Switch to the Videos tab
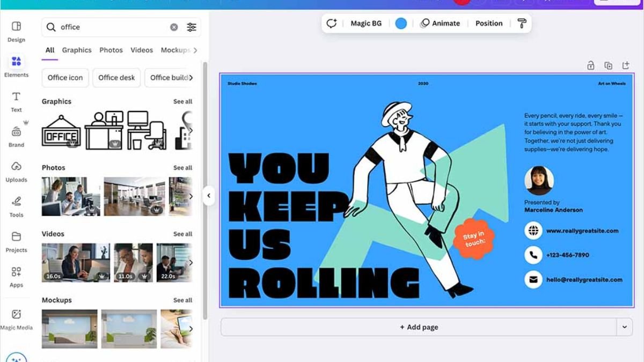Screen dimensions: 644x362 (x=142, y=50)
